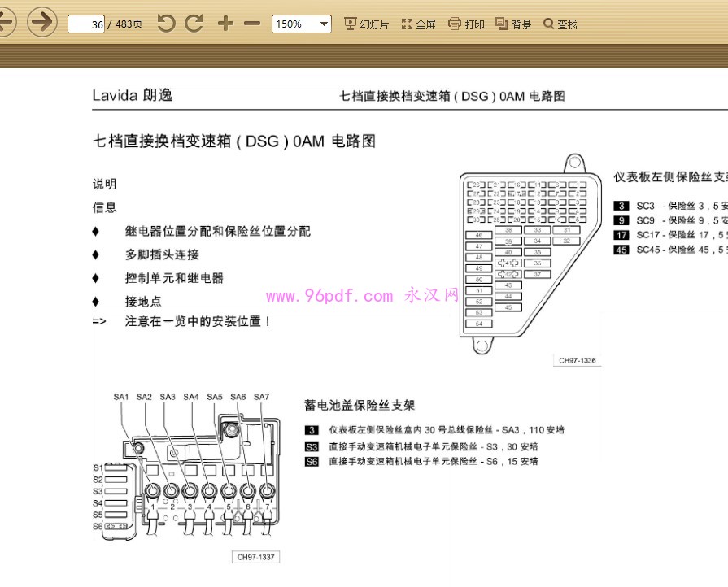Print the document (打印)

(466, 24)
